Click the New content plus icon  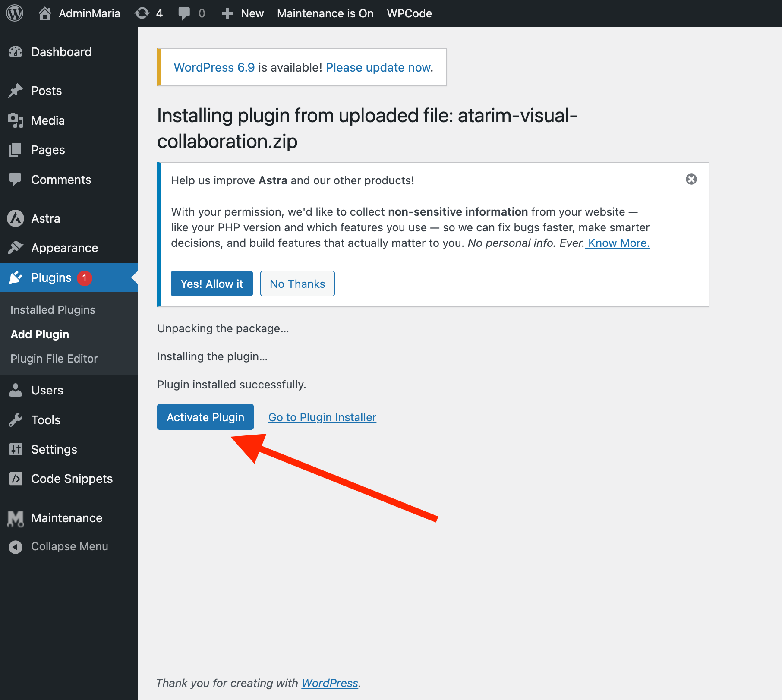coord(227,13)
